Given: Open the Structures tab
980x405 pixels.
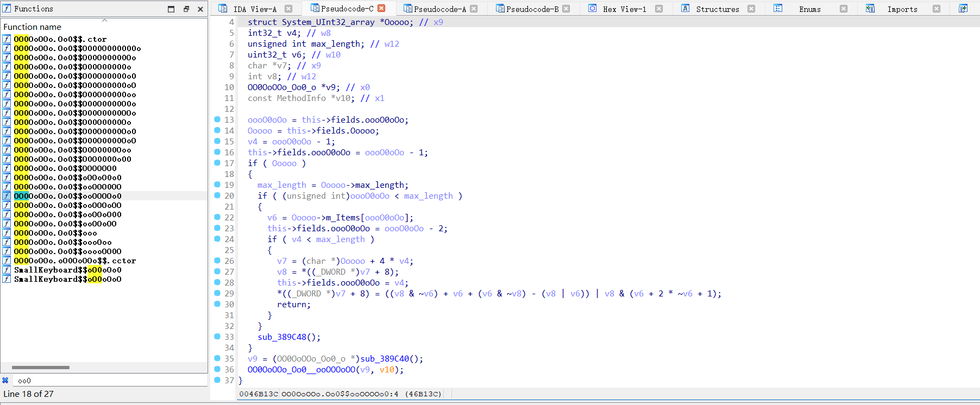Looking at the screenshot, I should pyautogui.click(x=718, y=9).
